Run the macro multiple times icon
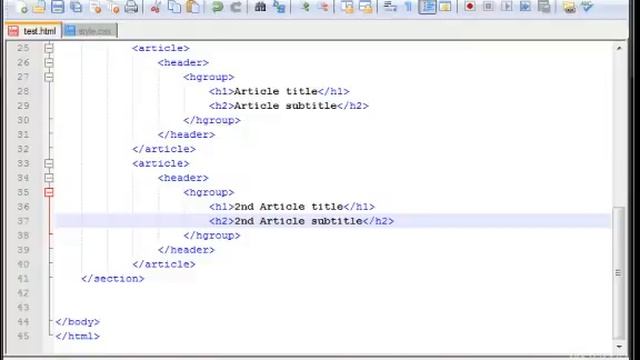640x360 pixels. [x=525, y=7]
